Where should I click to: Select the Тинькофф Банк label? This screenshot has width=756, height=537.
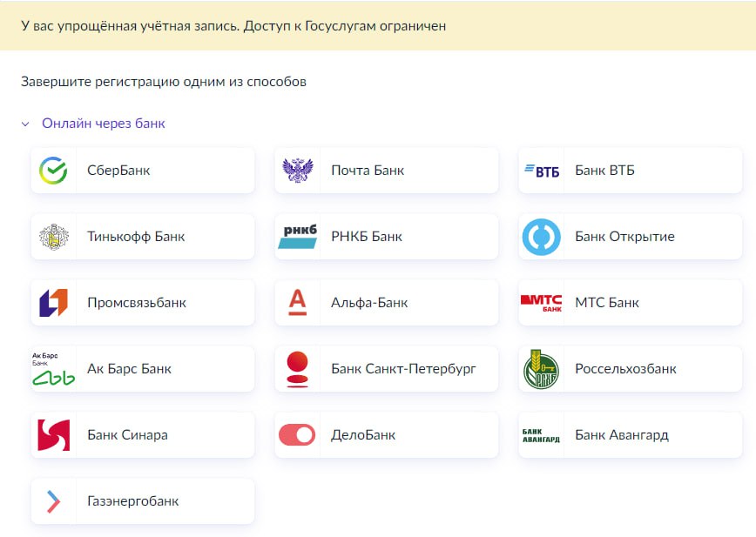tap(136, 237)
